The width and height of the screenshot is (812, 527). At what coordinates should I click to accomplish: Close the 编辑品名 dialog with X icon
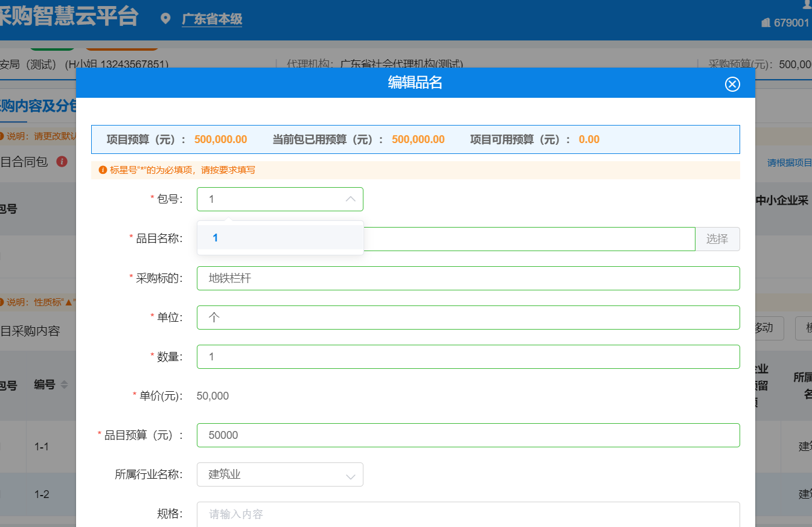click(732, 84)
